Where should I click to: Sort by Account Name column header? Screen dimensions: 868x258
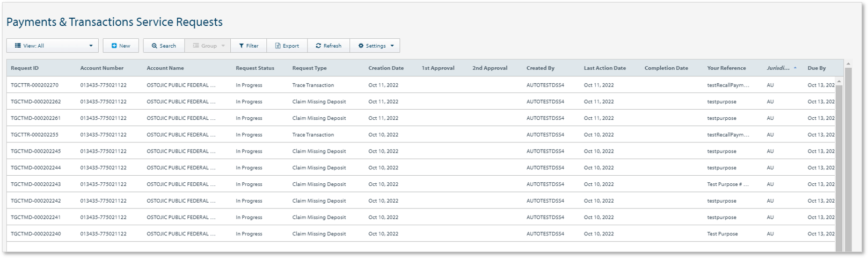tap(165, 68)
